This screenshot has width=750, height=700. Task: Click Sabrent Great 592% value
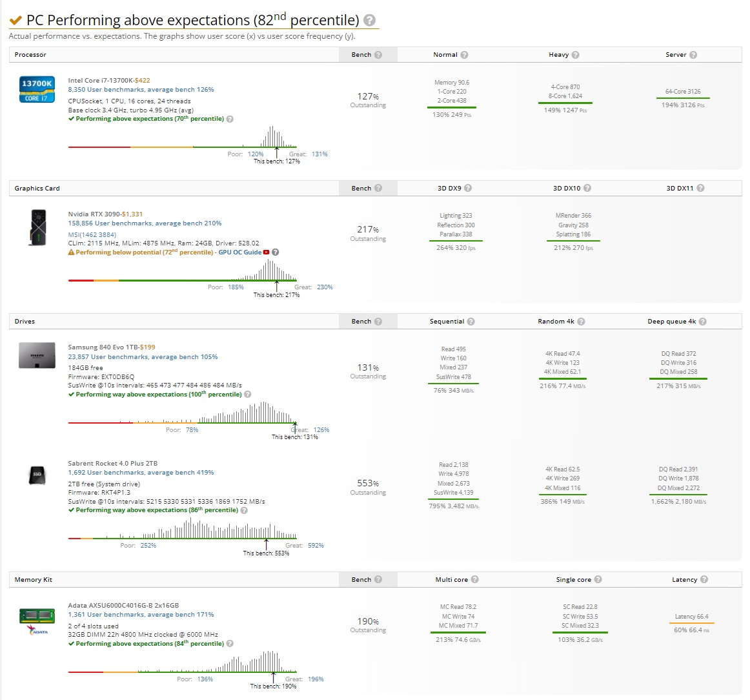pyautogui.click(x=316, y=546)
